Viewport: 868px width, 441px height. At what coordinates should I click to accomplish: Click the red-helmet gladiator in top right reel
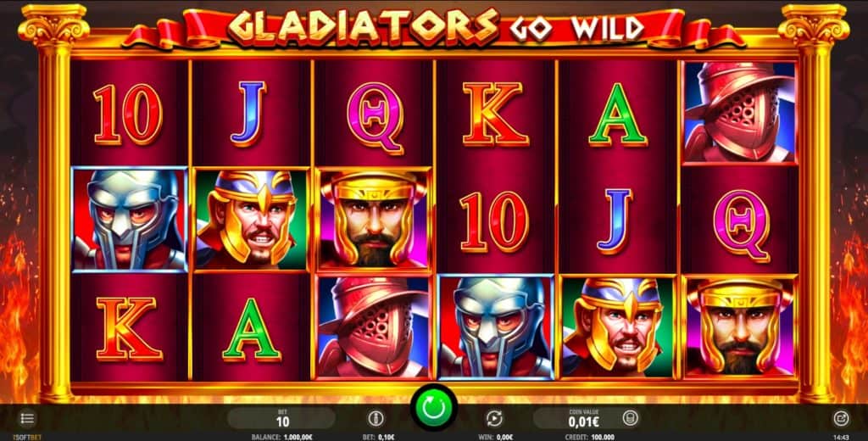[740, 113]
